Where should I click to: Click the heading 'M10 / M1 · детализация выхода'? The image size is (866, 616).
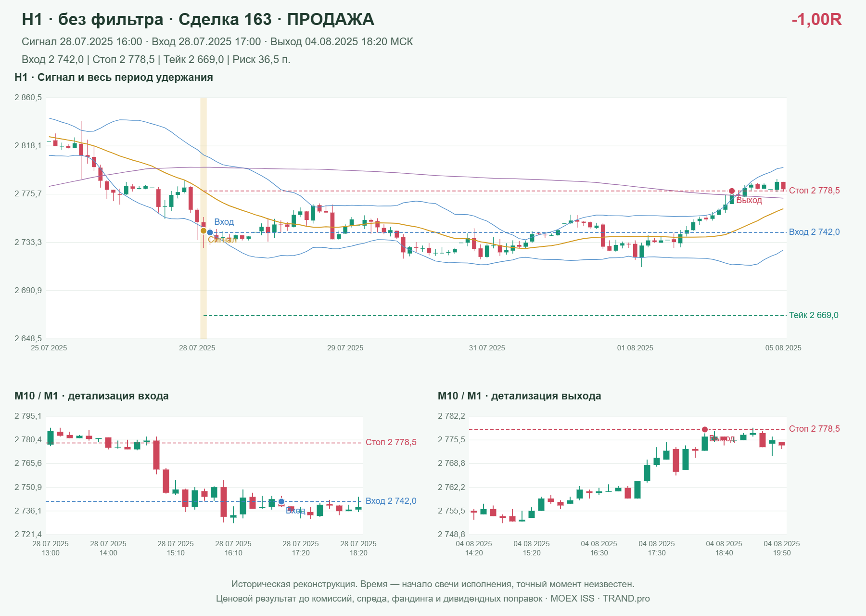pyautogui.click(x=520, y=396)
